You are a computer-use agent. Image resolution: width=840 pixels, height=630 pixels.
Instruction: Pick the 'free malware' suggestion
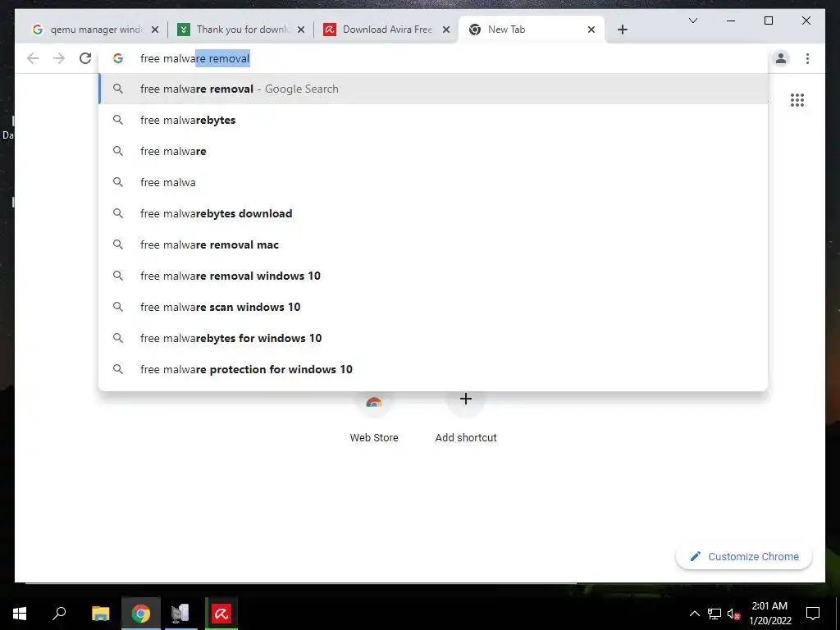coord(433,151)
